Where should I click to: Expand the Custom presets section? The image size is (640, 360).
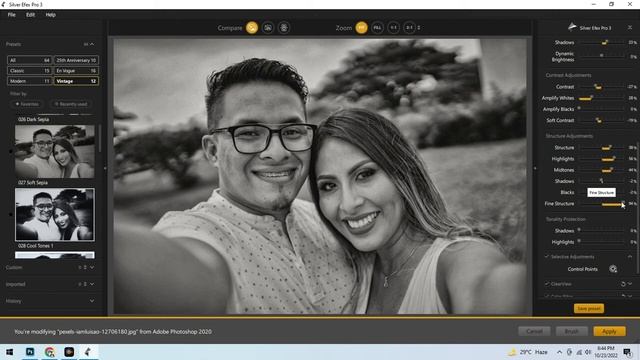pyautogui.click(x=92, y=268)
